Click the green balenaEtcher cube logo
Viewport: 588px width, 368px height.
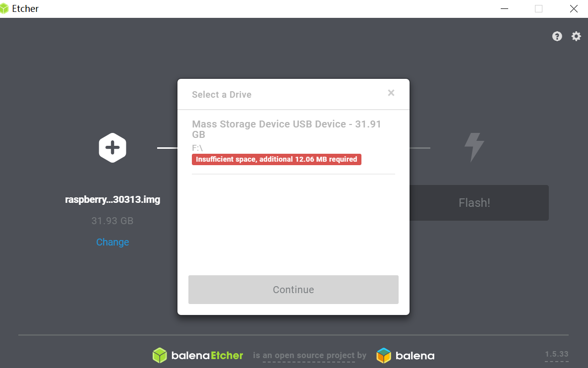tap(160, 355)
